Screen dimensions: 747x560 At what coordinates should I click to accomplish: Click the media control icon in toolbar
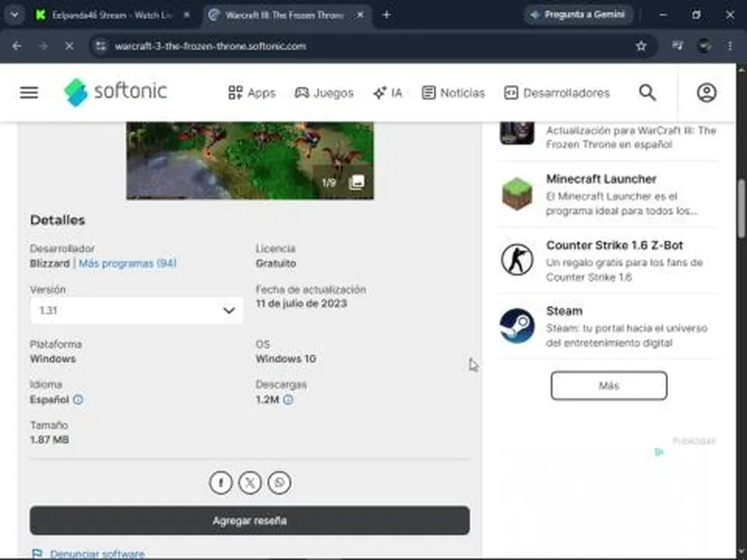click(x=678, y=46)
